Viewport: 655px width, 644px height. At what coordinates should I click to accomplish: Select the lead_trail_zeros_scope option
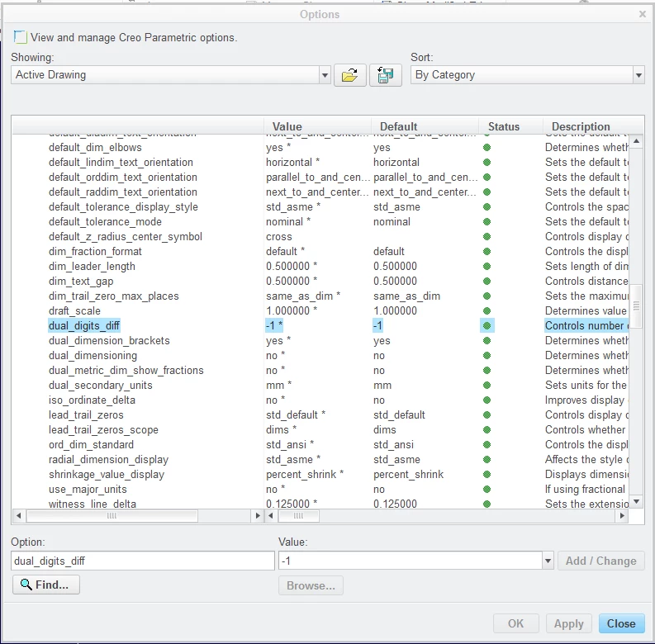[x=103, y=430]
